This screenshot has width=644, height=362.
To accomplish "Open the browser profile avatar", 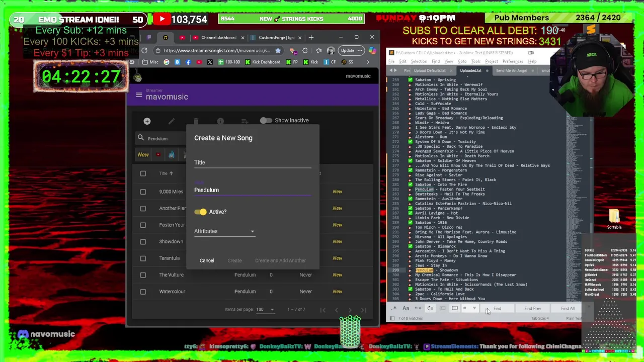I will click(x=331, y=50).
